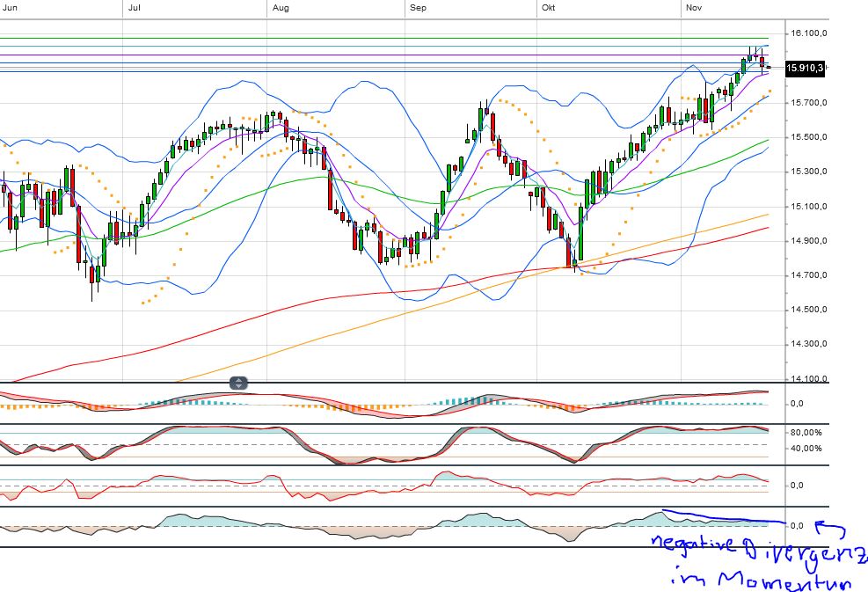Click the 14.900,0 price axis label
Viewport: 868px width, 592px height.
[x=809, y=240]
